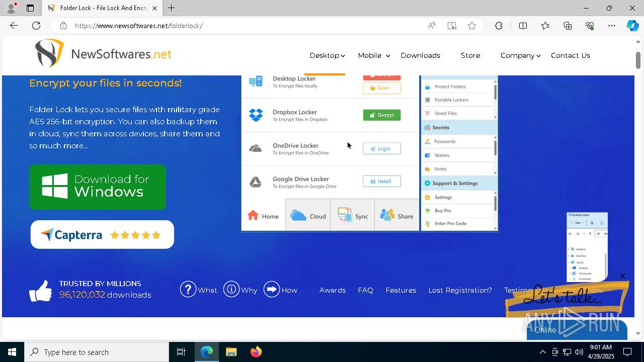This screenshot has height=362, width=644.
Task: Click NewSoftwares.net logo
Action: [103, 53]
